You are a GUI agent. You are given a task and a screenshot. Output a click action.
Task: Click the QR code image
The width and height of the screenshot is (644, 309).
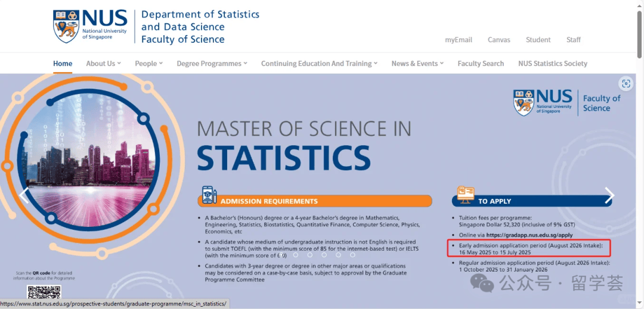point(44,292)
